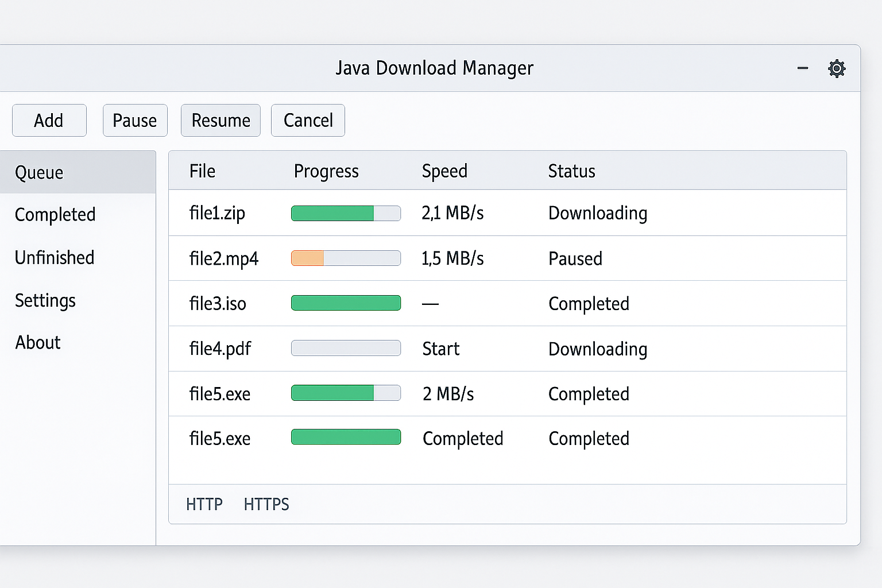This screenshot has height=588, width=882.
Task: Click the Progress column header
Action: pyautogui.click(x=326, y=171)
